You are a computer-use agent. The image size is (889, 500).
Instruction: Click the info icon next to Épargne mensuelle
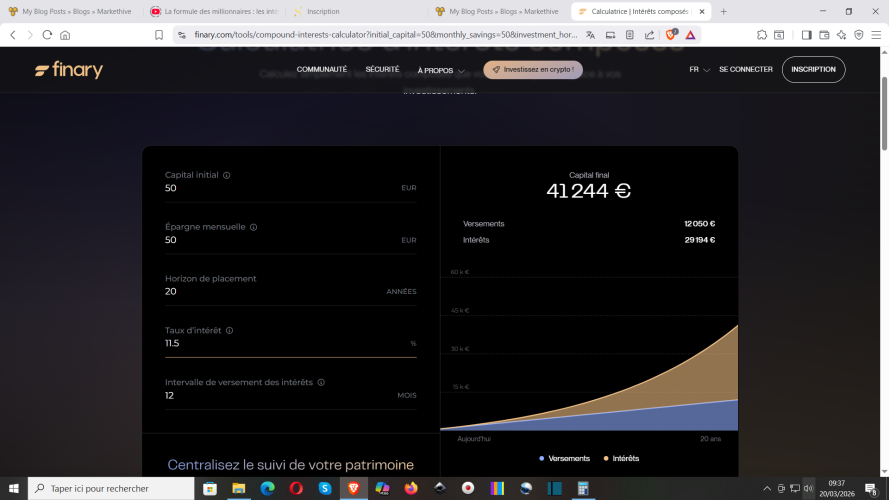tap(253, 227)
